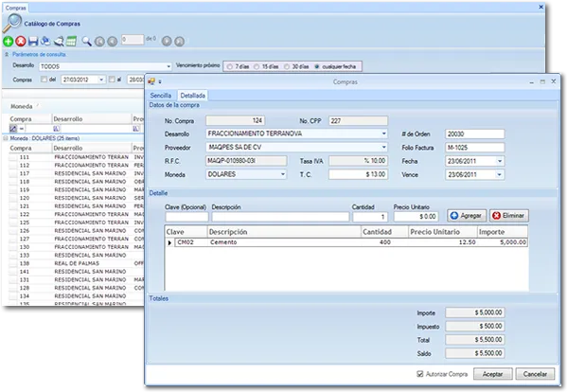Select the 15 días radio button

pos(257,67)
